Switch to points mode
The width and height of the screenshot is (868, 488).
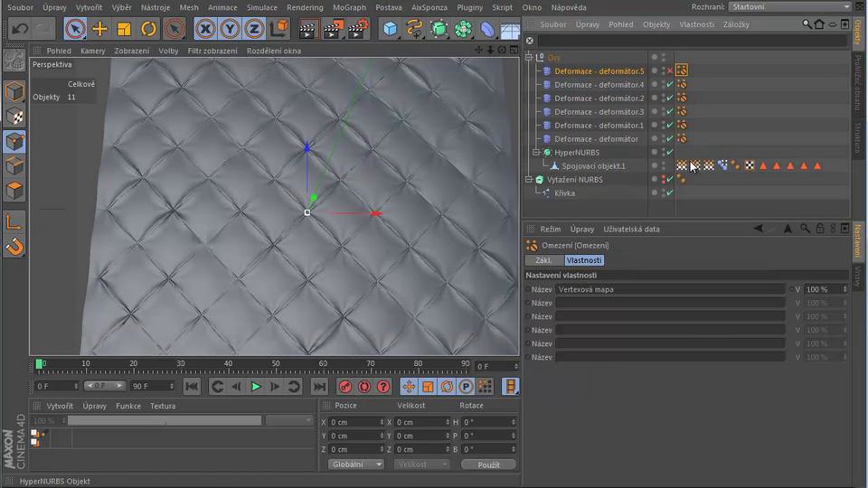click(14, 141)
